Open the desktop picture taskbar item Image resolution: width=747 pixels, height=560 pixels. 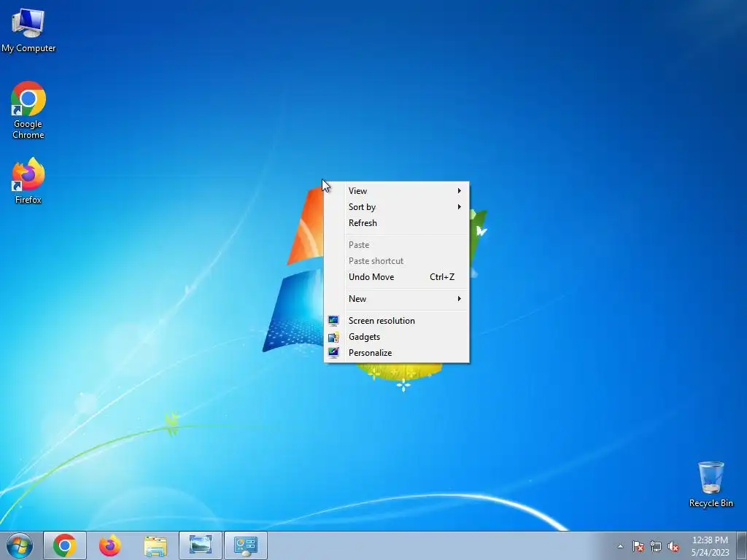pyautogui.click(x=201, y=545)
